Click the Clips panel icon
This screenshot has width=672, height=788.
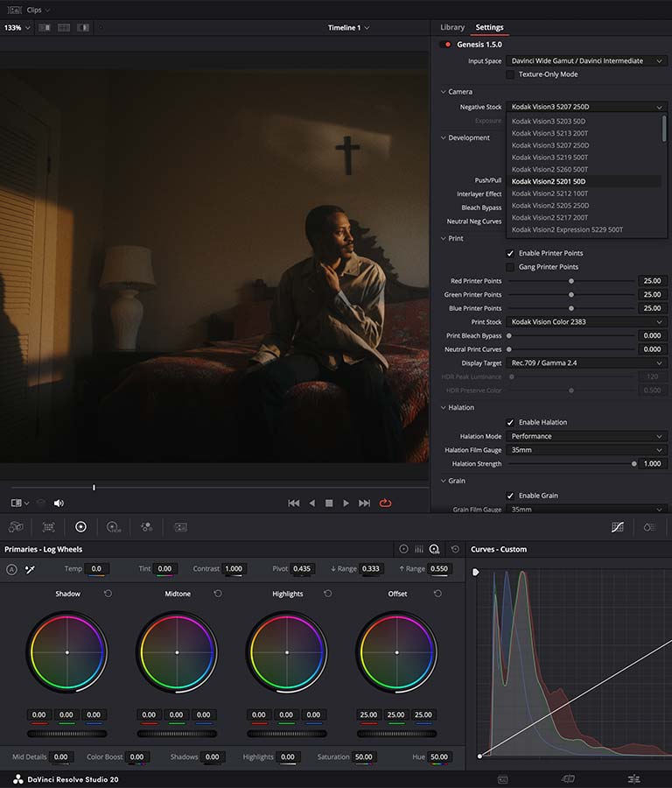click(x=16, y=10)
